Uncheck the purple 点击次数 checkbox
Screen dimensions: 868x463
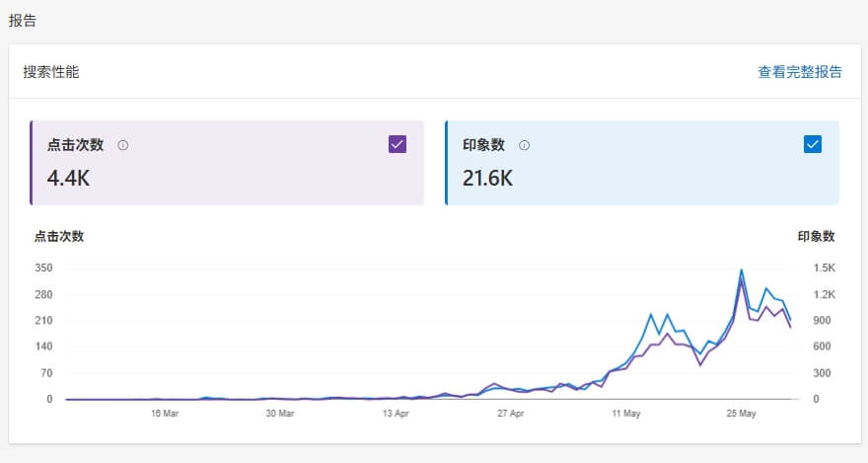click(398, 144)
